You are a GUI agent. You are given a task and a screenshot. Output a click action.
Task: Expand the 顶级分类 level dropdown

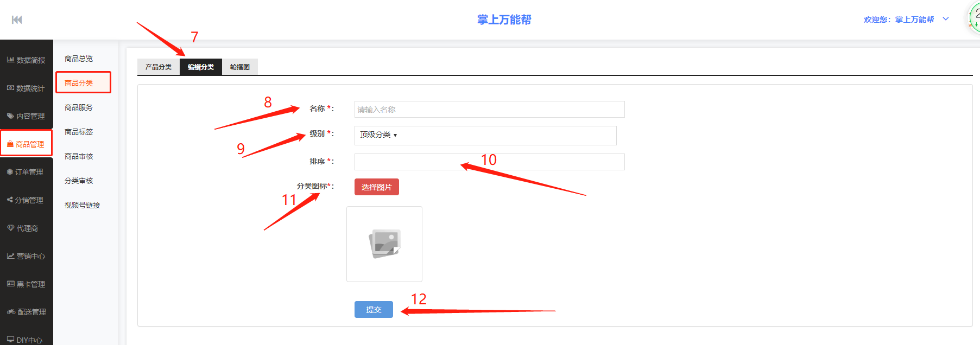click(x=378, y=135)
